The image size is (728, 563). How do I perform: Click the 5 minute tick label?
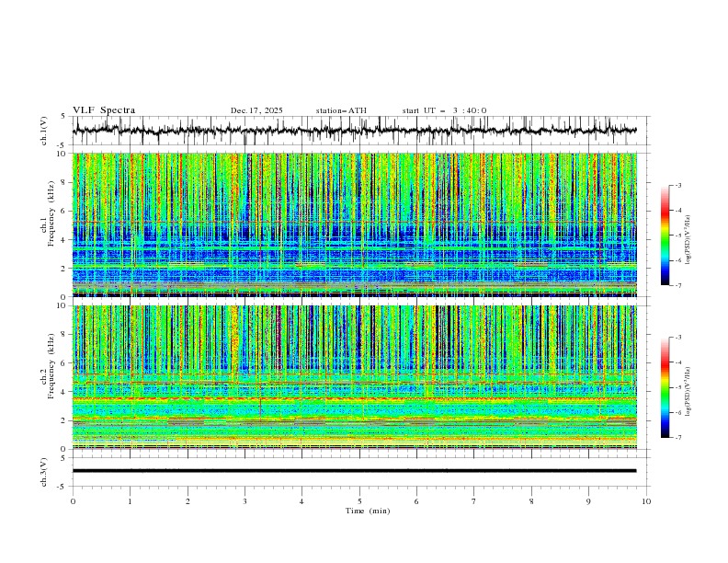pyautogui.click(x=359, y=500)
